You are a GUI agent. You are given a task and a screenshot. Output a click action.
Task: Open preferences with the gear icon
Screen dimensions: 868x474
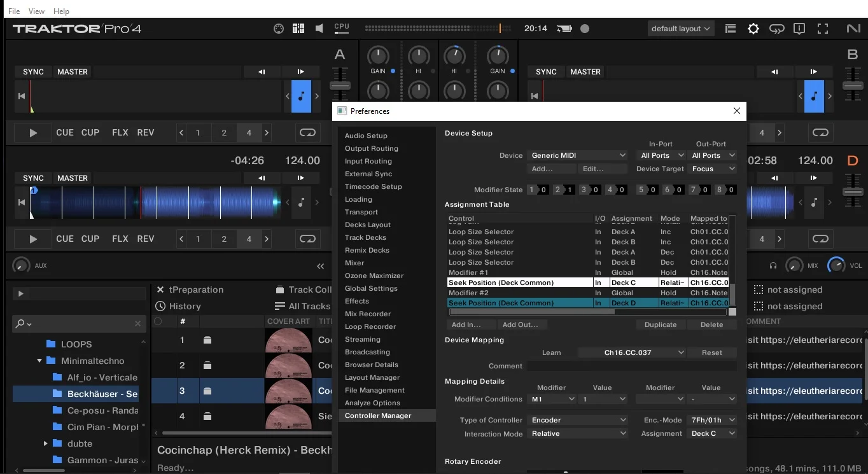tap(753, 29)
